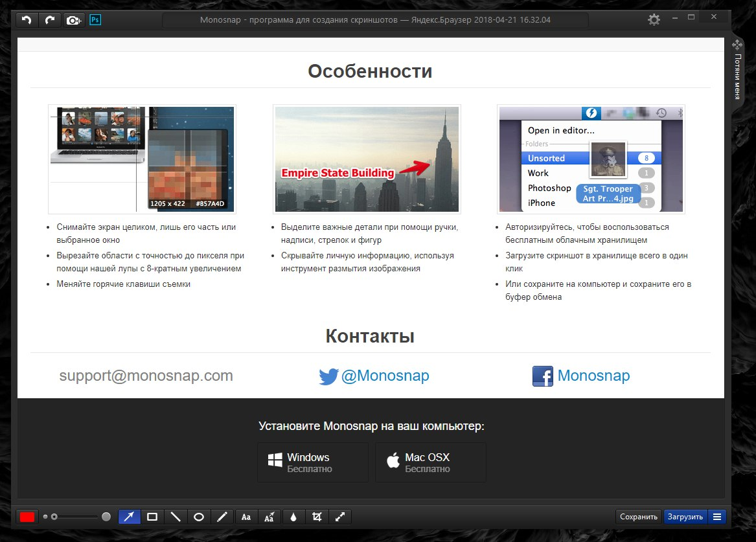Select the text-with-arrow callout tool
Viewport: 756px width, 542px height.
[269, 517]
